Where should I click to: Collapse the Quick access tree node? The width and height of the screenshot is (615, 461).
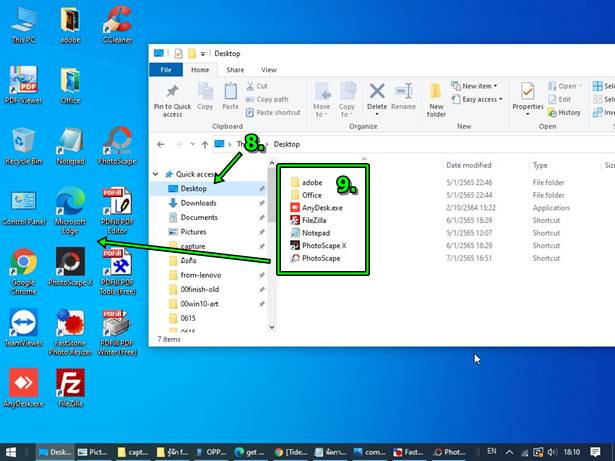[156, 174]
